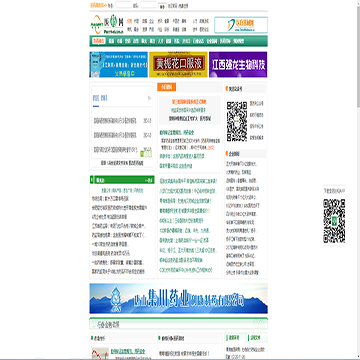The image size is (360, 360).
Task: Click the orange details link ending the article summary
Action: click(211, 148)
